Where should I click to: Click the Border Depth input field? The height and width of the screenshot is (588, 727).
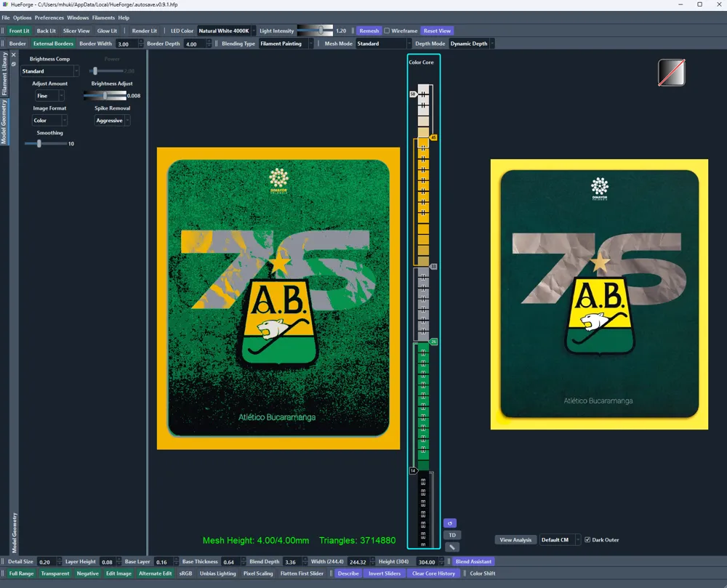(195, 44)
